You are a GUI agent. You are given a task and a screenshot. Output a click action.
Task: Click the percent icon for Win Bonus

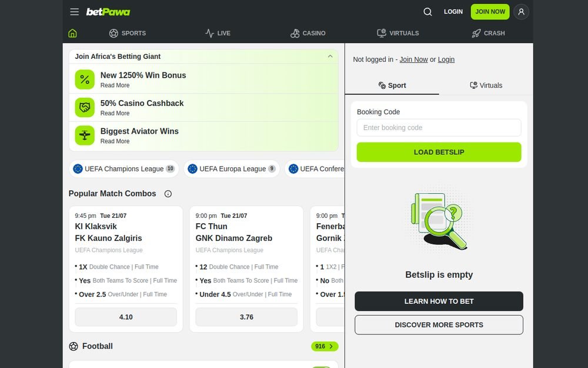coord(85,79)
